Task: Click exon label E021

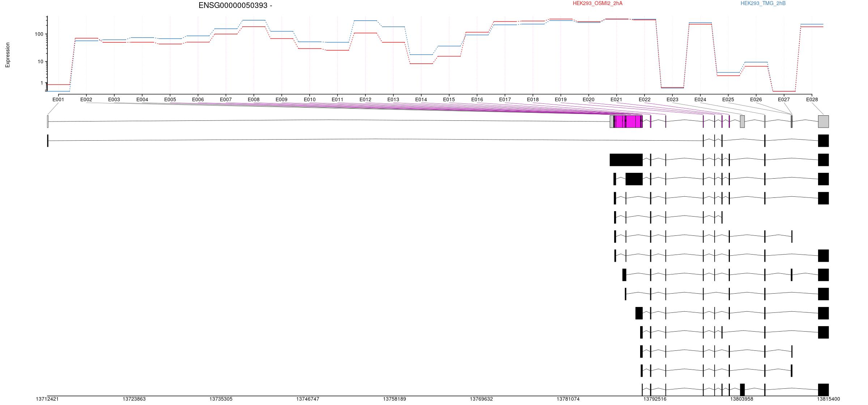Action: (x=616, y=99)
